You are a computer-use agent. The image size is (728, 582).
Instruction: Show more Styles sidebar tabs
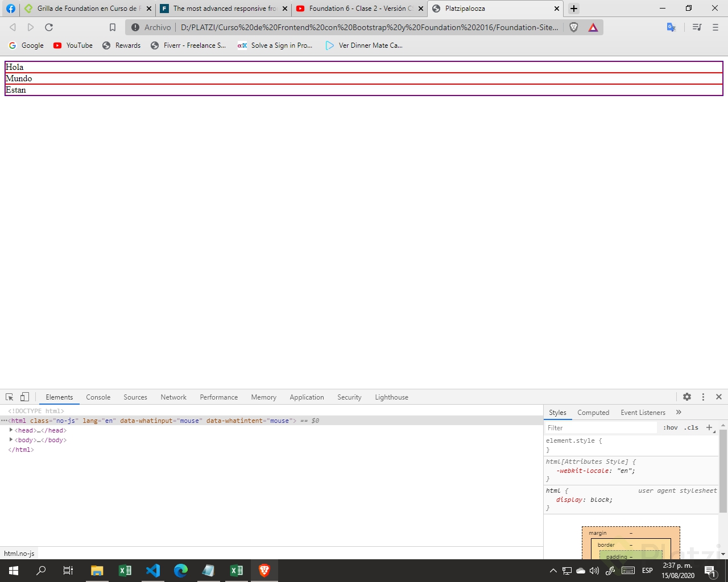pyautogui.click(x=679, y=412)
